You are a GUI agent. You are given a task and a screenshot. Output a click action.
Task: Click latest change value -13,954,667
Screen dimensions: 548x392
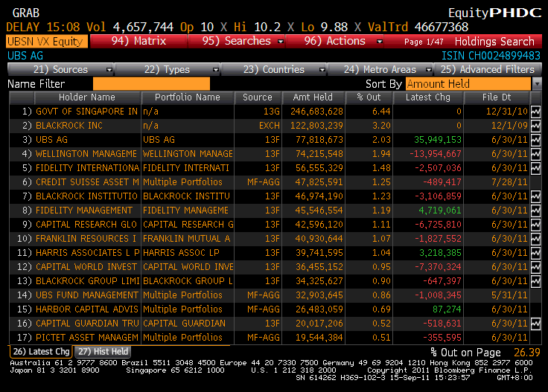(x=436, y=154)
